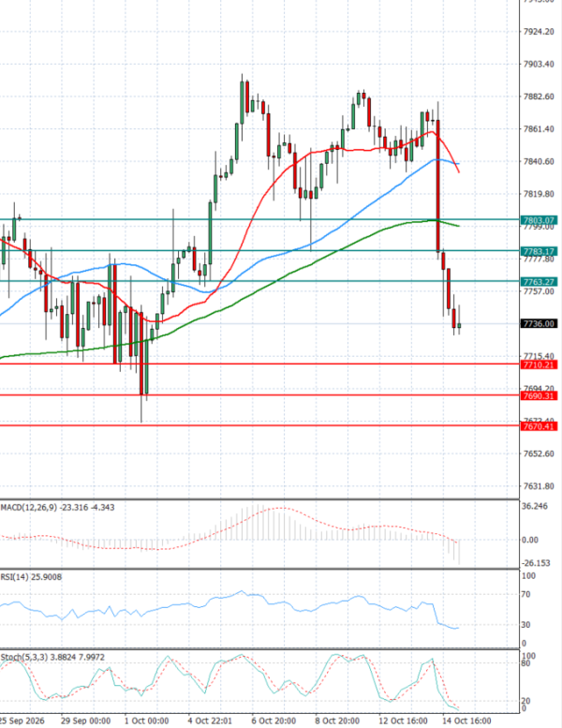Click the RSI(14) 25.9008 indicator label
Screen dimensions: 562x728
pyautogui.click(x=31, y=576)
